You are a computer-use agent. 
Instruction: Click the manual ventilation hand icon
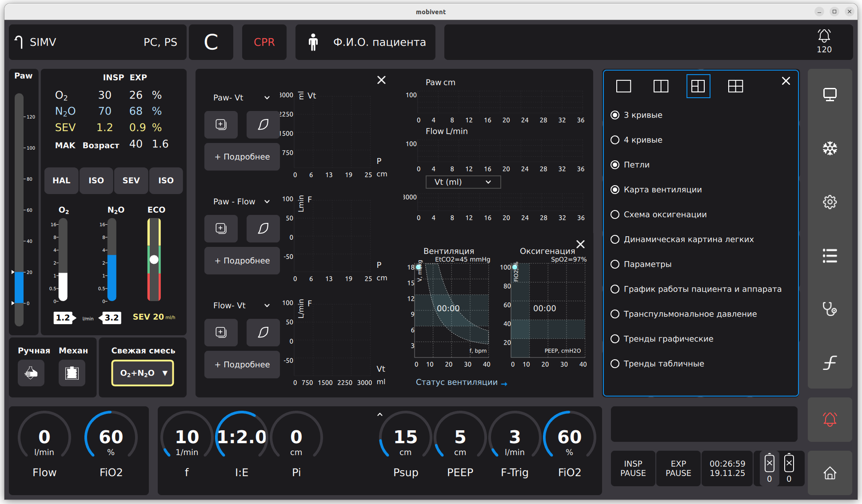31,373
